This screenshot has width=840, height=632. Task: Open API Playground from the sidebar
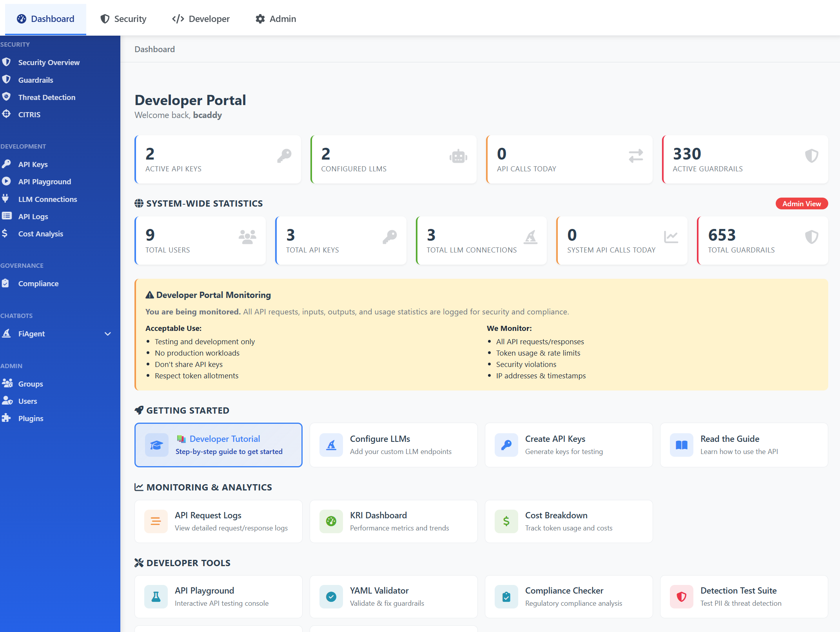click(44, 181)
